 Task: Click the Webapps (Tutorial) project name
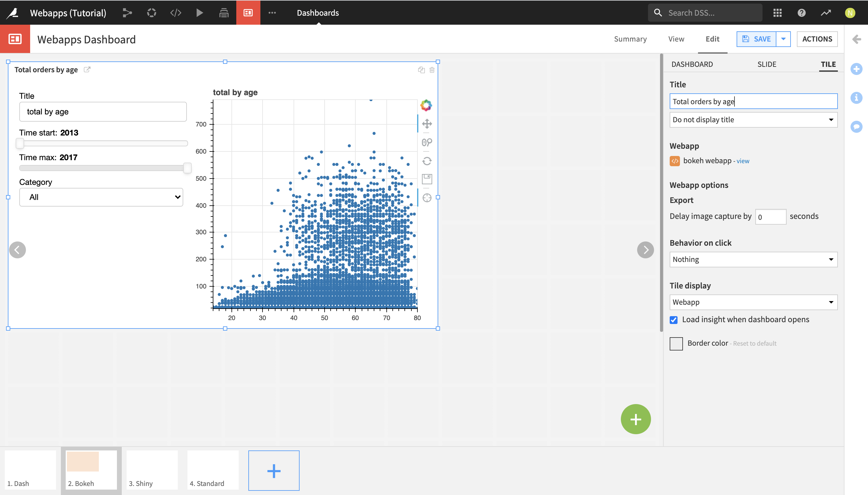tap(68, 13)
